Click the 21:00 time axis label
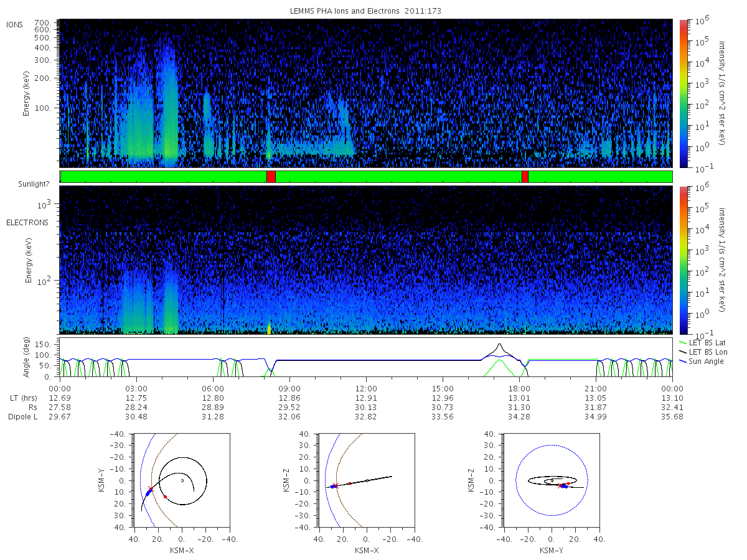The width and height of the screenshot is (747, 560). pos(596,389)
